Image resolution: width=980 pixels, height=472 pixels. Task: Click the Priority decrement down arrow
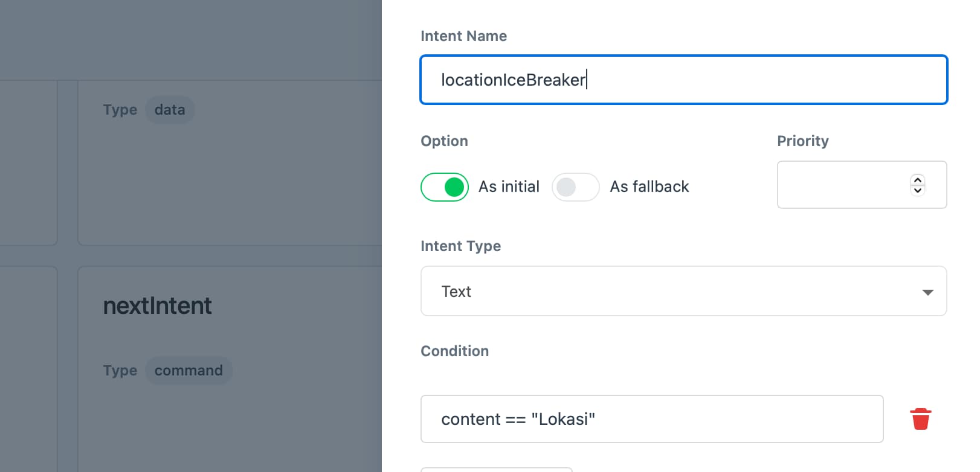tap(917, 190)
